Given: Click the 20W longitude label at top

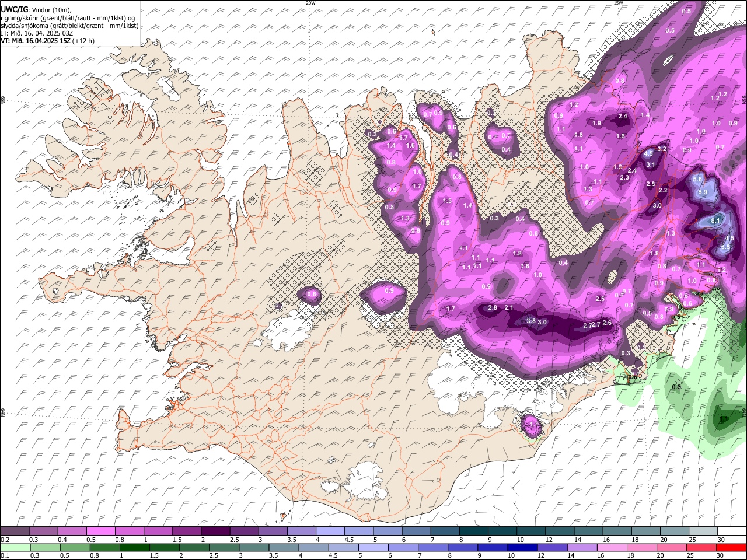Looking at the screenshot, I should [310, 3].
